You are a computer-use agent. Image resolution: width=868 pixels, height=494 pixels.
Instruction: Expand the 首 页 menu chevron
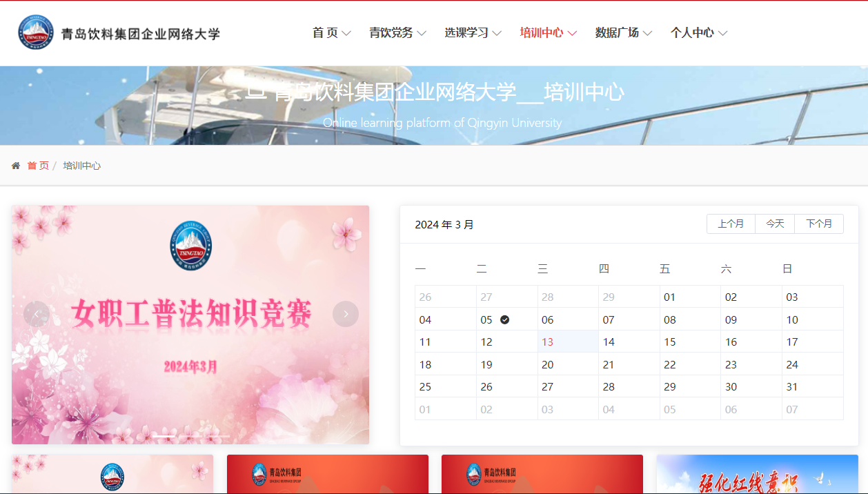coord(346,33)
